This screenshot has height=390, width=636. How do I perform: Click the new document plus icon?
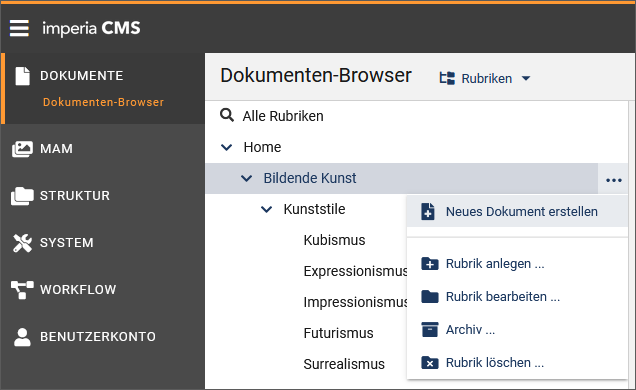coord(428,211)
